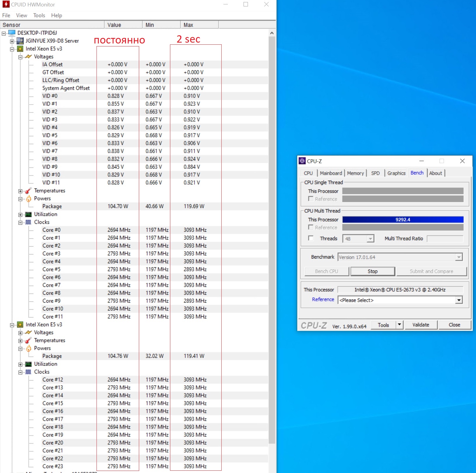Click the chip icon of the second Intel Xeon E5 v3

(20, 324)
